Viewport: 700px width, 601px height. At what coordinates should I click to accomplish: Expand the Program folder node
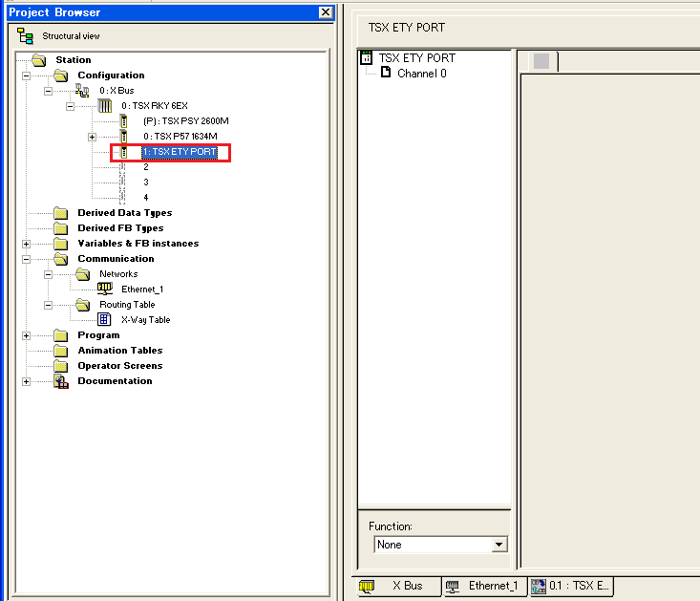(x=26, y=335)
